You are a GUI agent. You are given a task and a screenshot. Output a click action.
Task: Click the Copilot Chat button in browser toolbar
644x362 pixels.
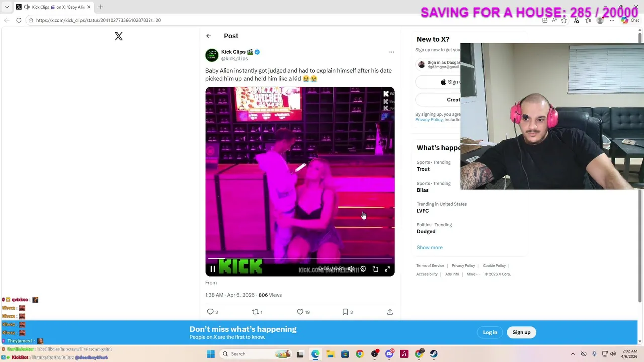(629, 20)
